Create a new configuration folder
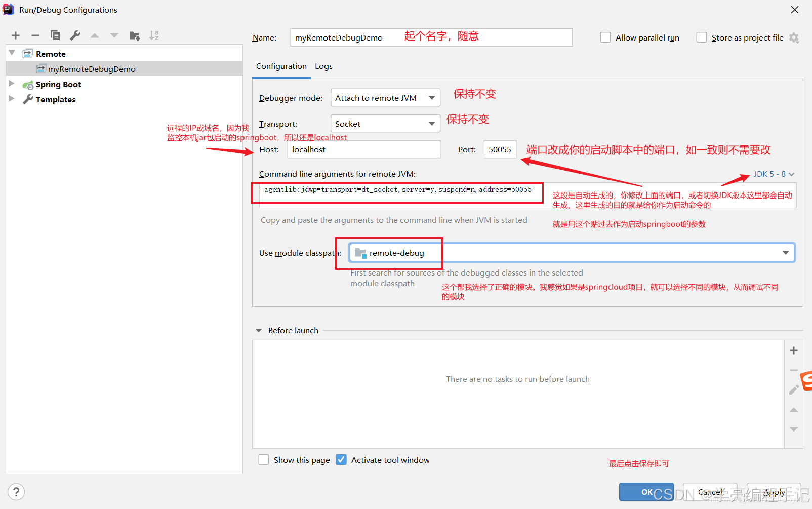The width and height of the screenshot is (812, 509). pyautogui.click(x=134, y=35)
